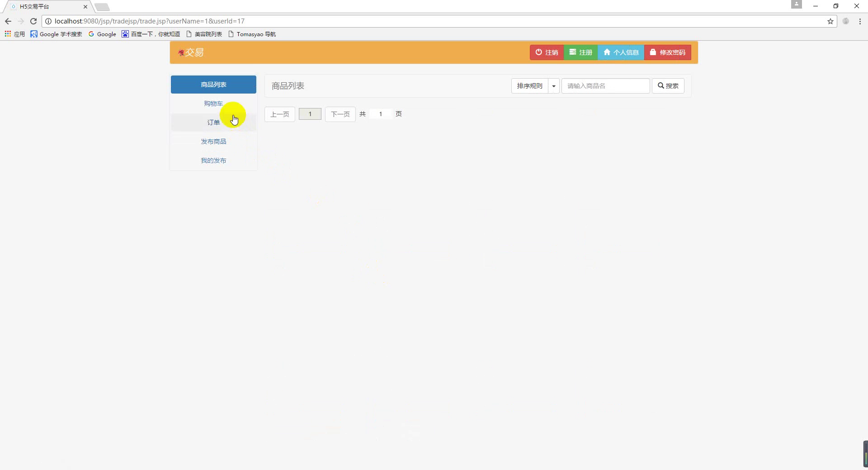Click the current page number box
The image size is (868, 470).
(310, 114)
